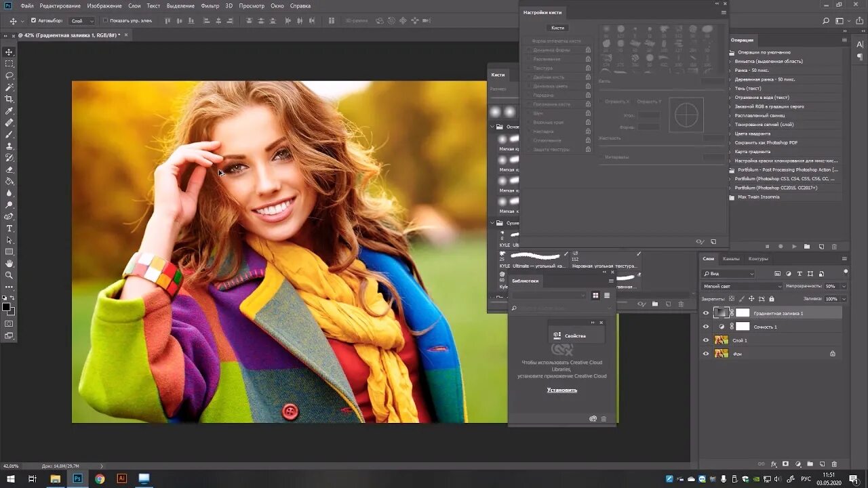Open the Выделение menu

click(x=180, y=5)
